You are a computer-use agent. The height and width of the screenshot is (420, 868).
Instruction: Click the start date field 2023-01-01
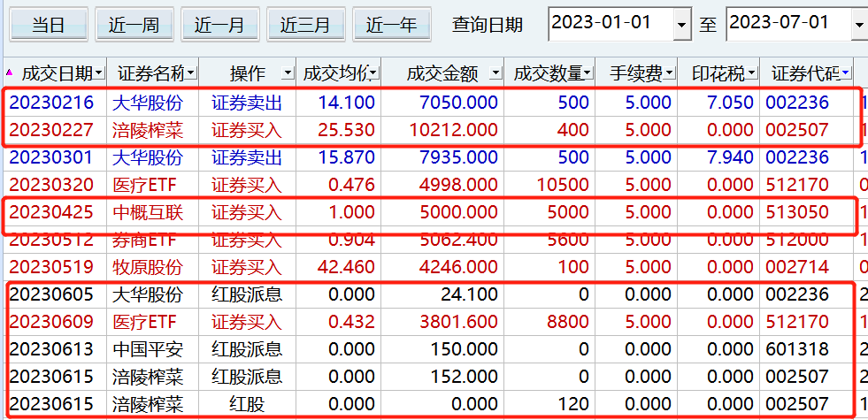point(611,24)
